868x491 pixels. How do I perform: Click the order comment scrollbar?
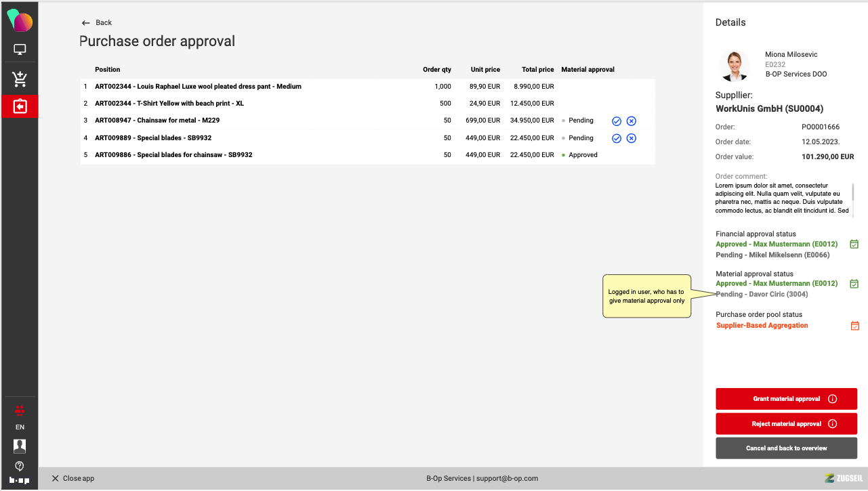[853, 192]
